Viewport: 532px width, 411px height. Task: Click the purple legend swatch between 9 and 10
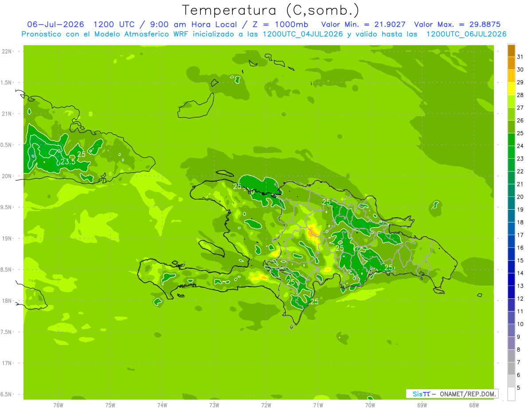[511, 330]
